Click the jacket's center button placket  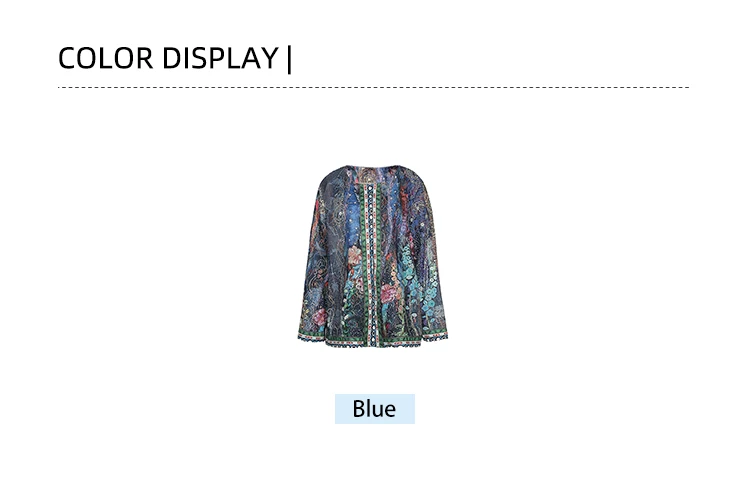(371, 263)
